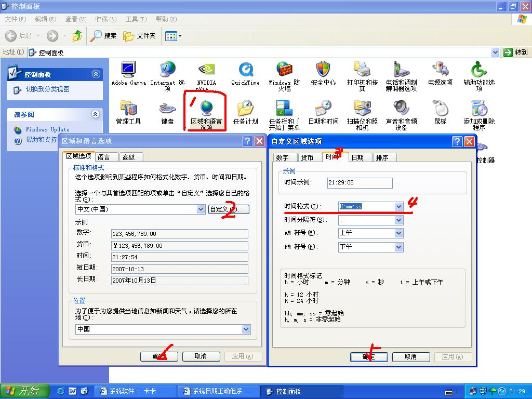This screenshot has width=532, height=399.
Task: Switch to the 数字 tab
Action: point(285,158)
